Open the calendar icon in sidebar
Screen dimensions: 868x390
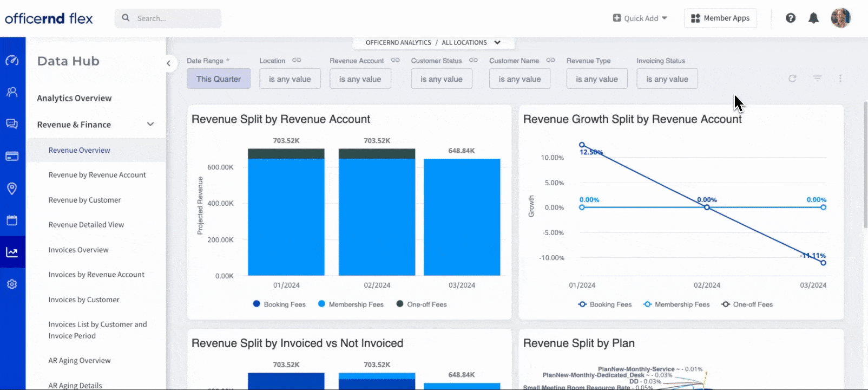coord(12,220)
